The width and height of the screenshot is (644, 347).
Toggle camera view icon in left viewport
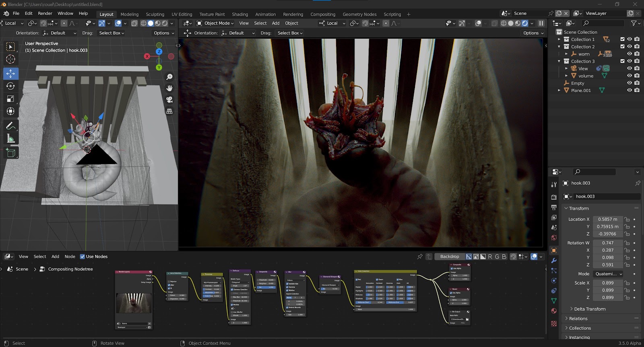pos(169,100)
